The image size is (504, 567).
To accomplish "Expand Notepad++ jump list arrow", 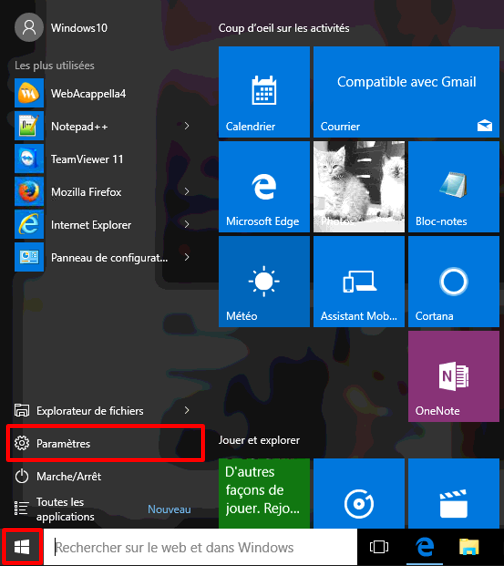I will [187, 126].
